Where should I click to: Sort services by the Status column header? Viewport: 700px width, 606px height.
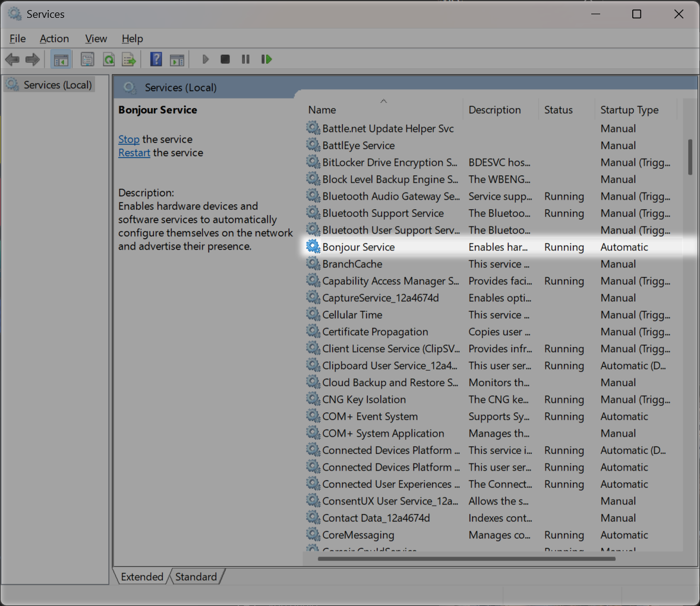pos(558,110)
